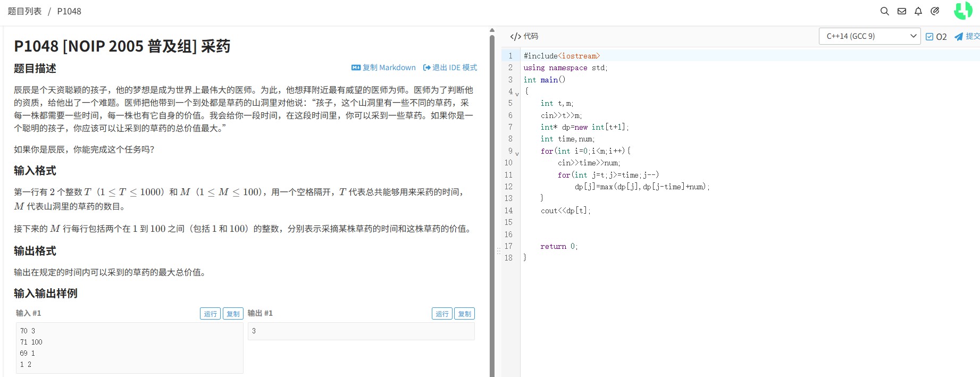Image resolution: width=980 pixels, height=377 pixels.
Task: Click code line 'int time,num;'
Action: (568, 139)
